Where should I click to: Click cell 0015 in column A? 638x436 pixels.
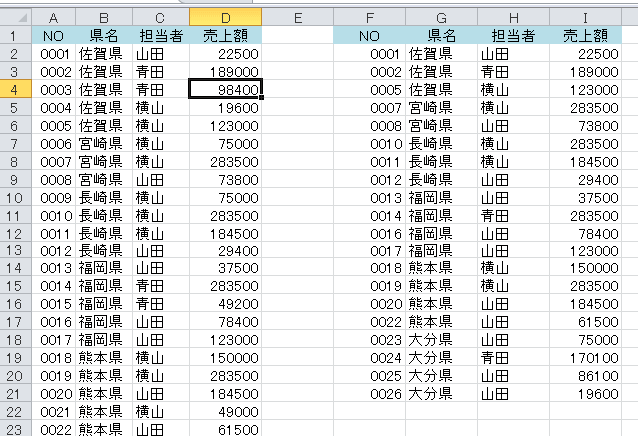coord(54,304)
